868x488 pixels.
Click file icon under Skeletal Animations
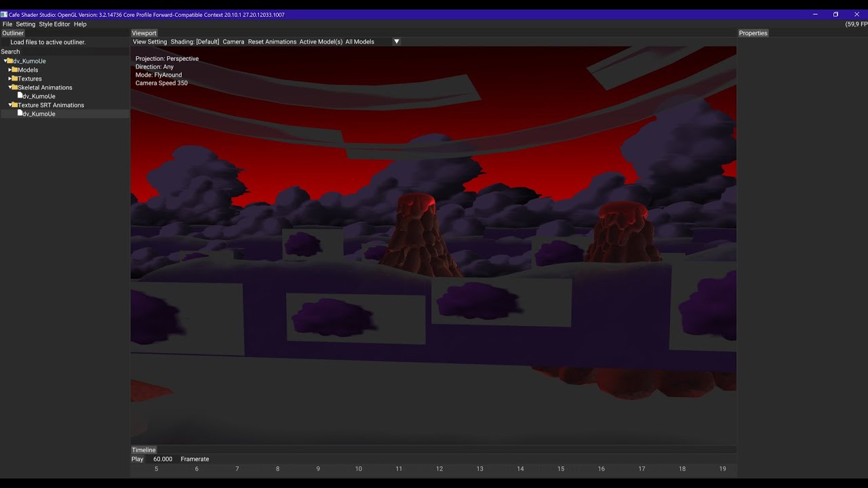pos(20,96)
